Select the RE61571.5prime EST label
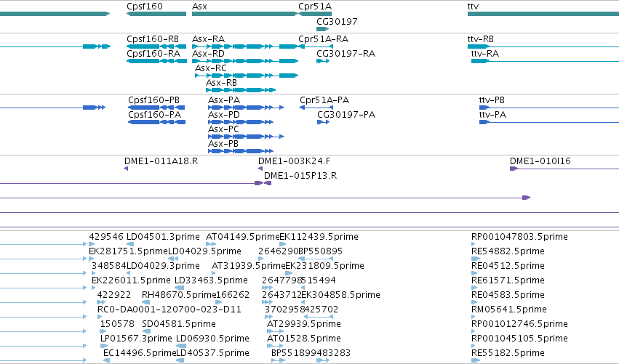The height and width of the screenshot is (364, 619). (508, 280)
